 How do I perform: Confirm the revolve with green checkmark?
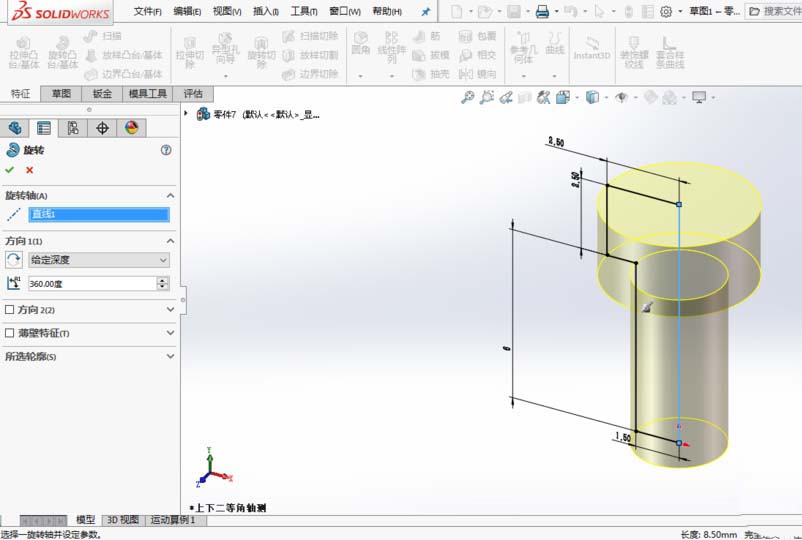pyautogui.click(x=10, y=170)
